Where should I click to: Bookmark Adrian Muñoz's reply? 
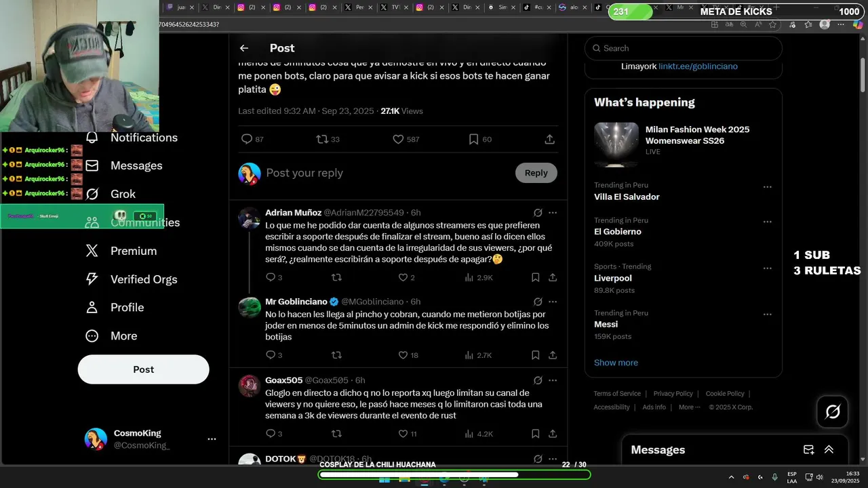(535, 277)
